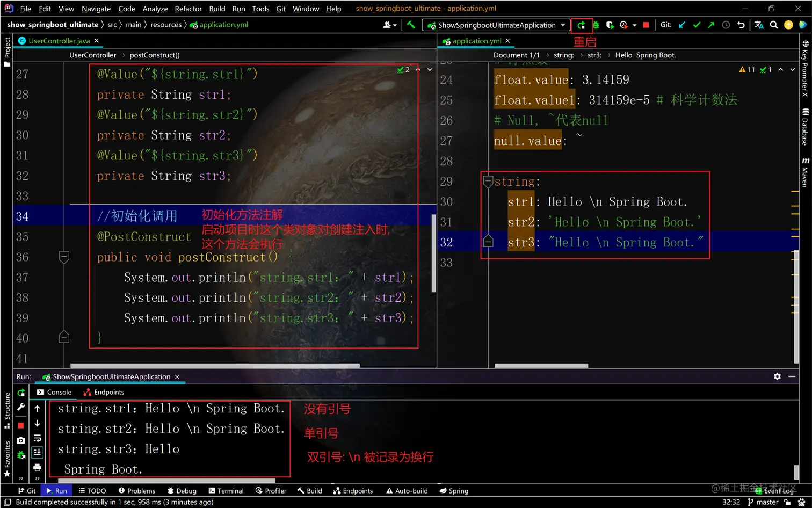Toggle soft-wrap in the console
The height and width of the screenshot is (508, 812).
click(x=37, y=438)
